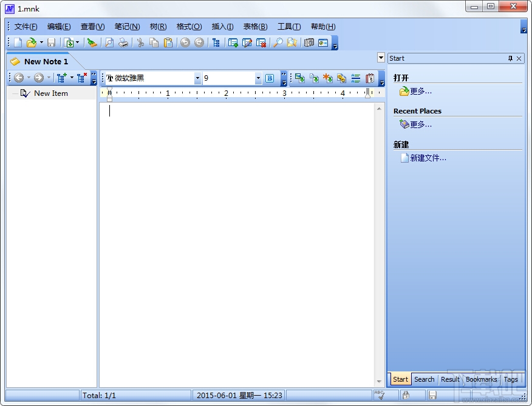Viewport: 532px width, 406px height.
Task: Open the back history dropdown arrow
Action: (29, 78)
